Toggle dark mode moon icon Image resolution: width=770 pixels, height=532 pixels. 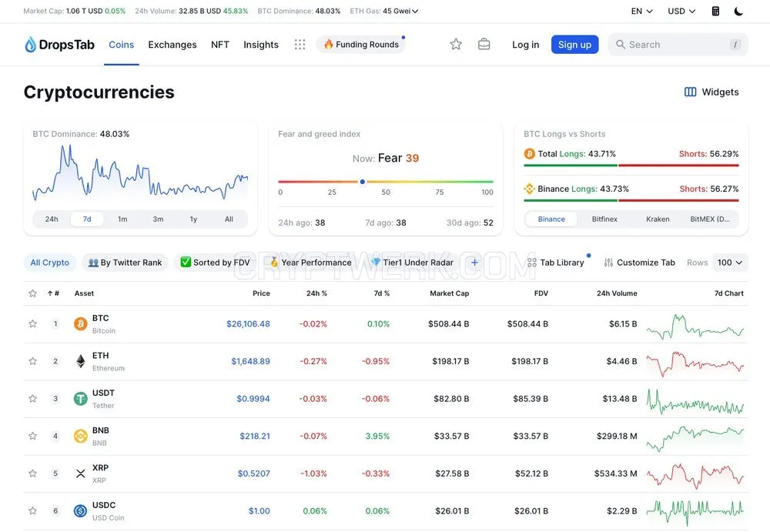click(738, 11)
